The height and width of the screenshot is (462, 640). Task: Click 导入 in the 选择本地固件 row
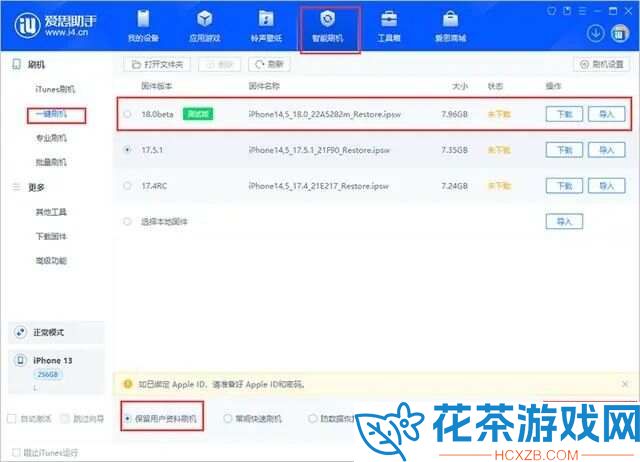[564, 222]
